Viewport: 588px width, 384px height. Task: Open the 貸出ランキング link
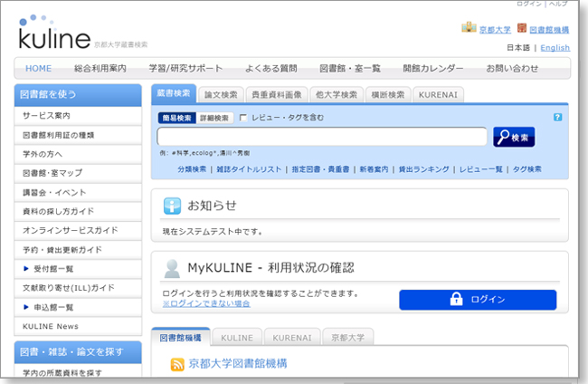tap(423, 169)
